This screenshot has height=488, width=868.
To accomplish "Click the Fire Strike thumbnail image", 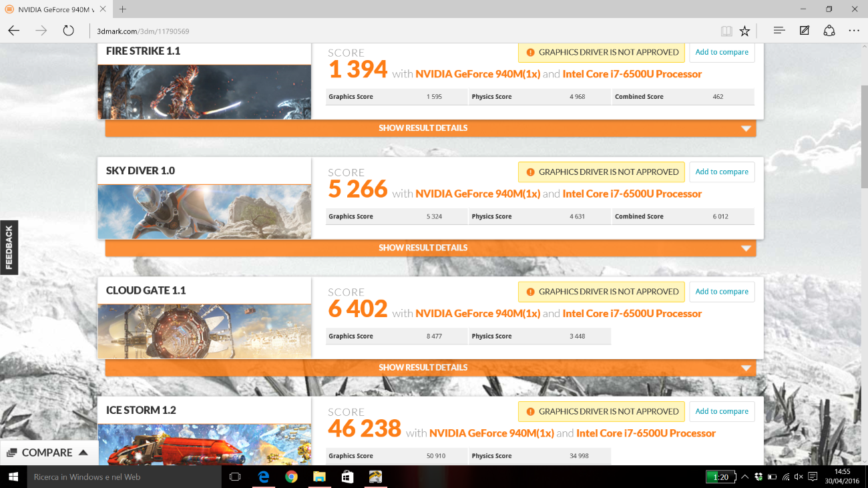I will pos(204,92).
